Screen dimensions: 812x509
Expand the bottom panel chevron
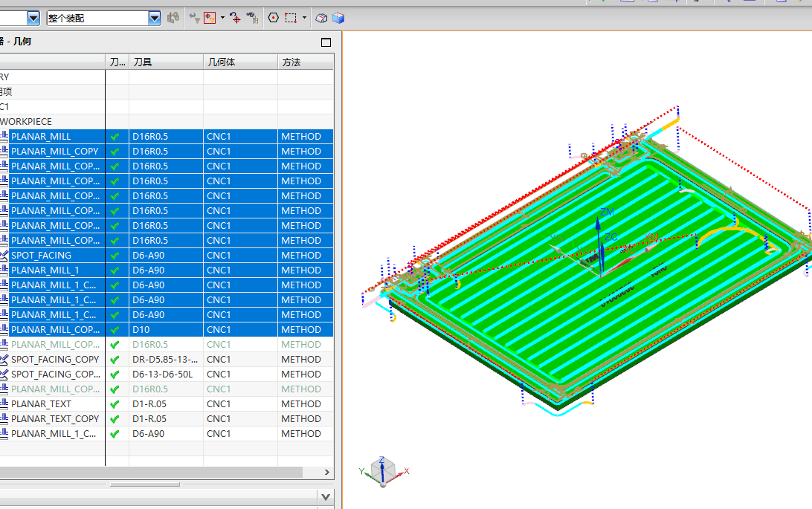pyautogui.click(x=326, y=498)
